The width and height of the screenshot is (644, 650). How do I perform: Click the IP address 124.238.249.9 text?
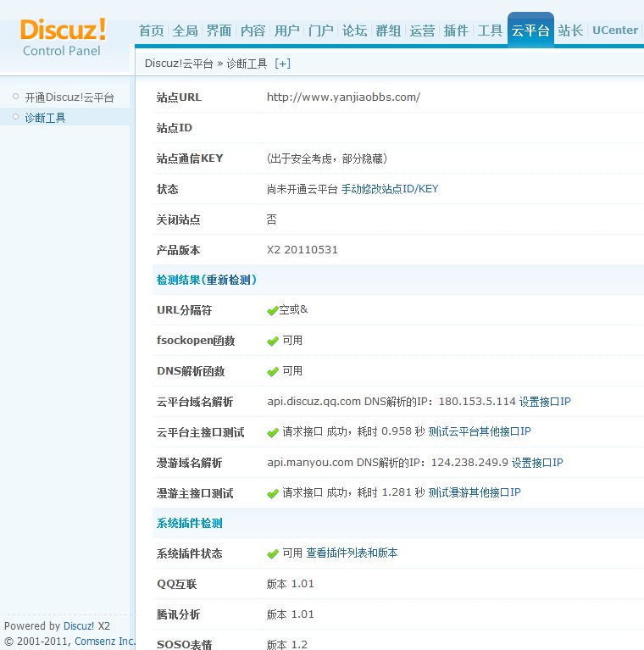(x=469, y=462)
